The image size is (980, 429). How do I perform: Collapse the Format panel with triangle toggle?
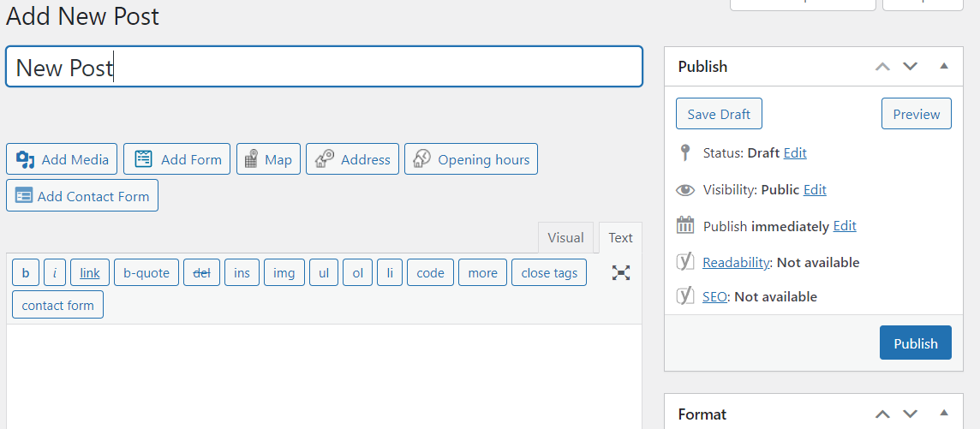pos(944,414)
